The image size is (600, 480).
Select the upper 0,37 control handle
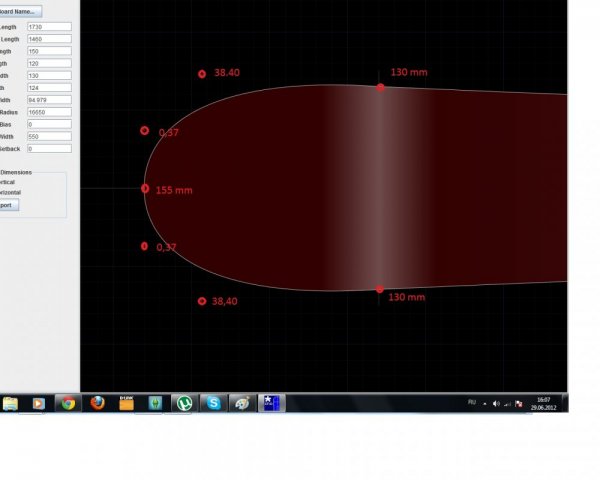(x=144, y=131)
